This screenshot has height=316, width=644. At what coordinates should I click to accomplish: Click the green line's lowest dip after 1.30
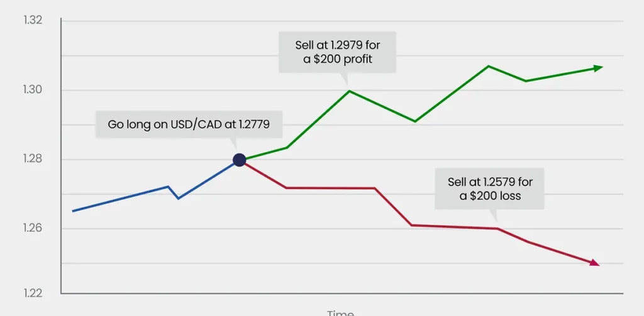[415, 121]
